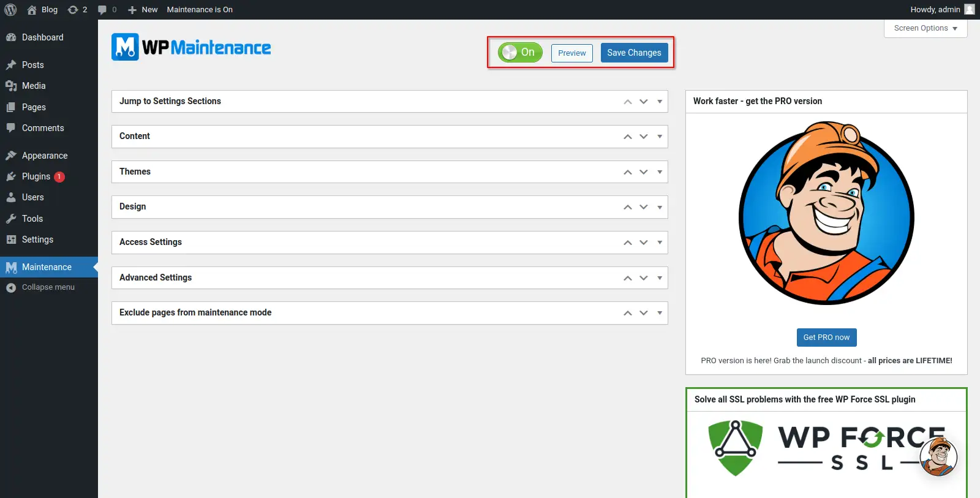This screenshot has height=498, width=980.
Task: Click the Users person icon
Action: point(11,197)
